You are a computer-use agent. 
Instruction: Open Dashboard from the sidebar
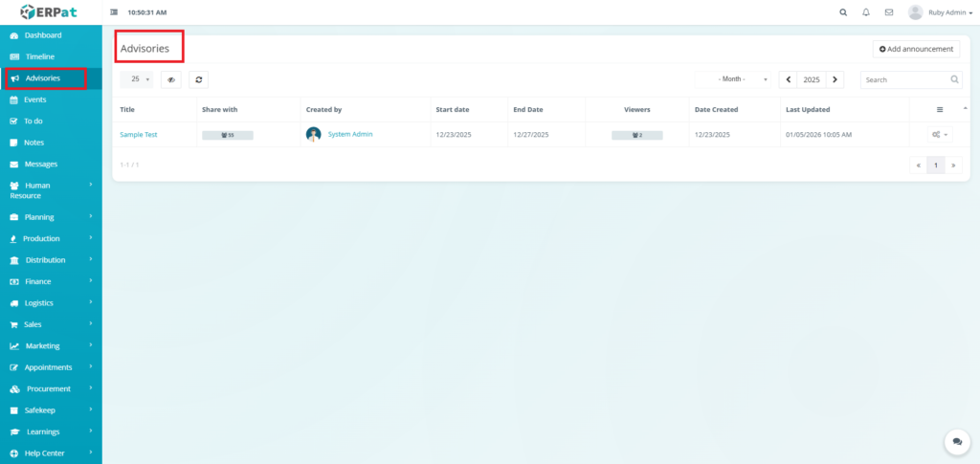tap(43, 35)
